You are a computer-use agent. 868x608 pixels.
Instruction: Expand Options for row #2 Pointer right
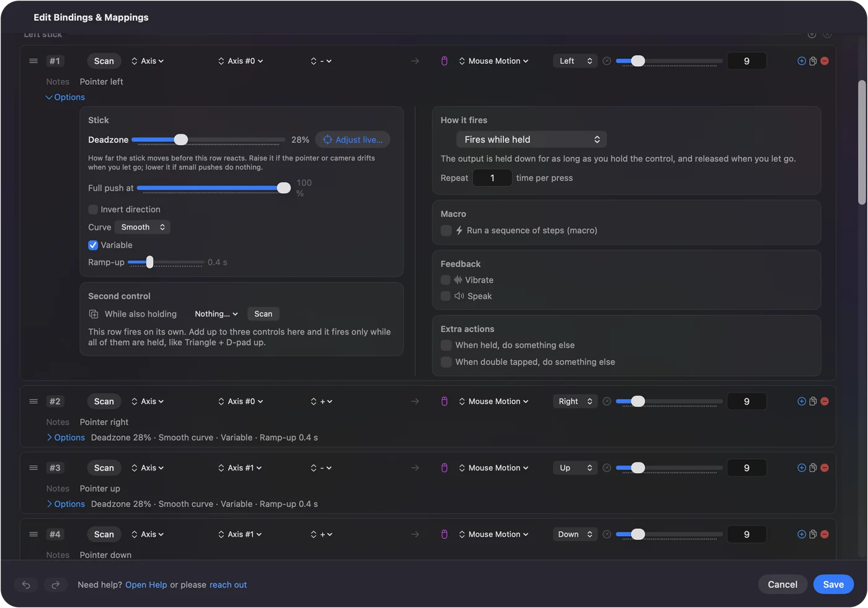(65, 437)
